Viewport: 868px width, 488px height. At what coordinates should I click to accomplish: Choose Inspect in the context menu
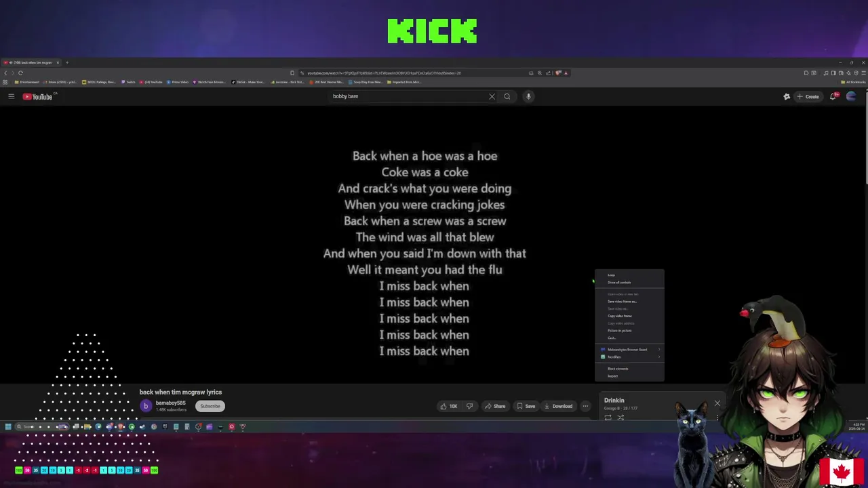(629, 376)
